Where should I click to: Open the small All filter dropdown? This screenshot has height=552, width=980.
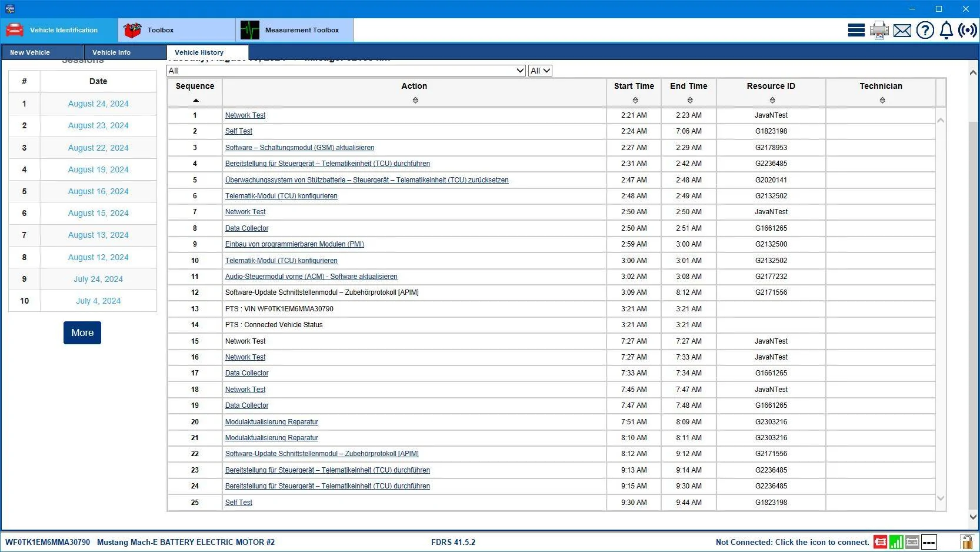(540, 71)
